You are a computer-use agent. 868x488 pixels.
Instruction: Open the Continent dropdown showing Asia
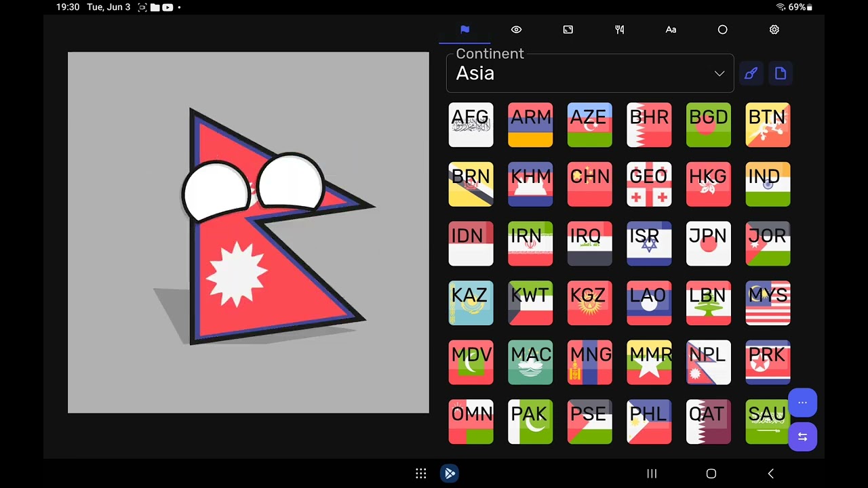(x=590, y=73)
